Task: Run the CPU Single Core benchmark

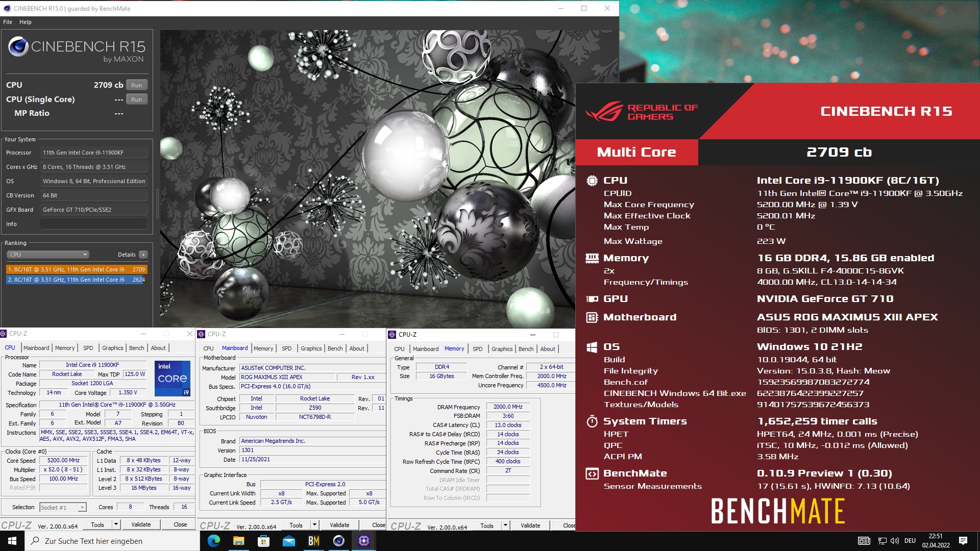Action: tap(136, 99)
